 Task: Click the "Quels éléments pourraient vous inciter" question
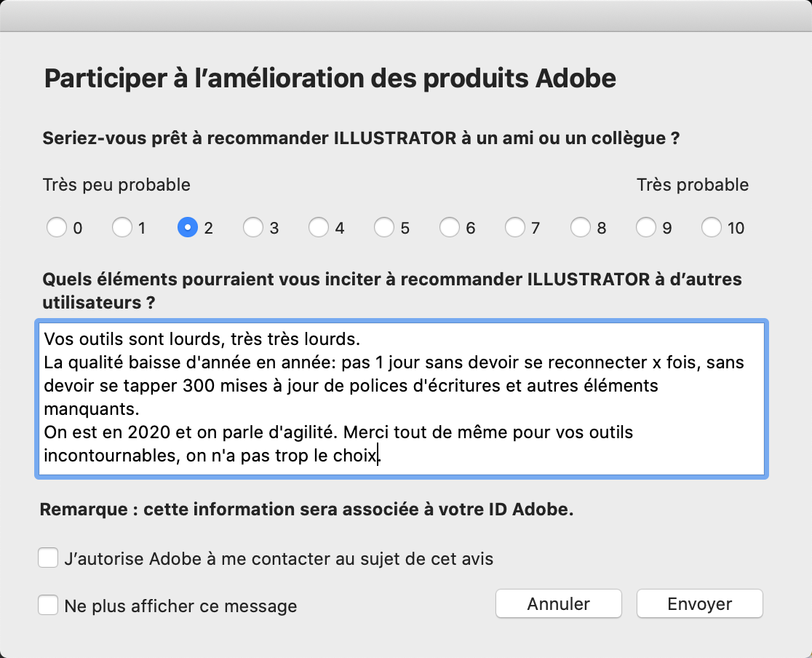click(392, 290)
